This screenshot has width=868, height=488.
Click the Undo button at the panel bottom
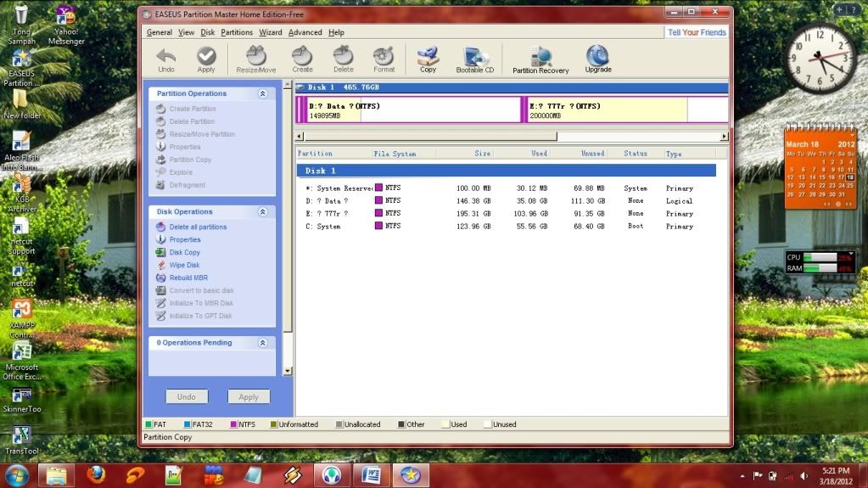(187, 396)
